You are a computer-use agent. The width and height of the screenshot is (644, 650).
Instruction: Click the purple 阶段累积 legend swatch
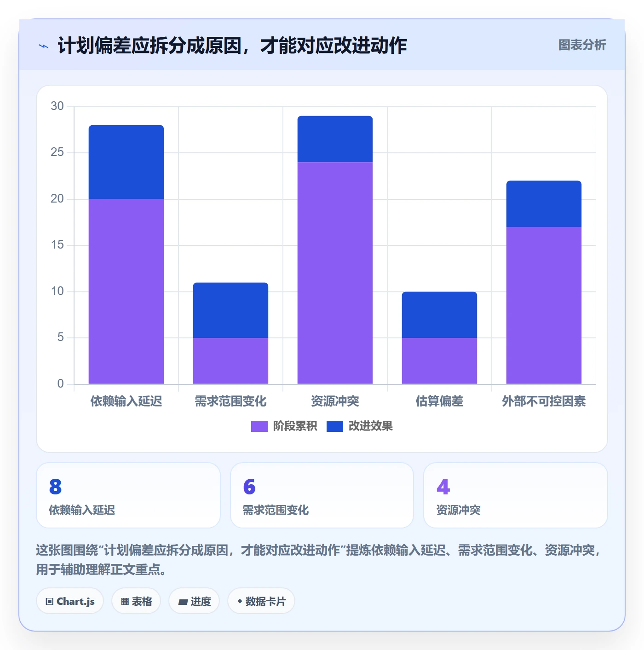click(x=259, y=426)
